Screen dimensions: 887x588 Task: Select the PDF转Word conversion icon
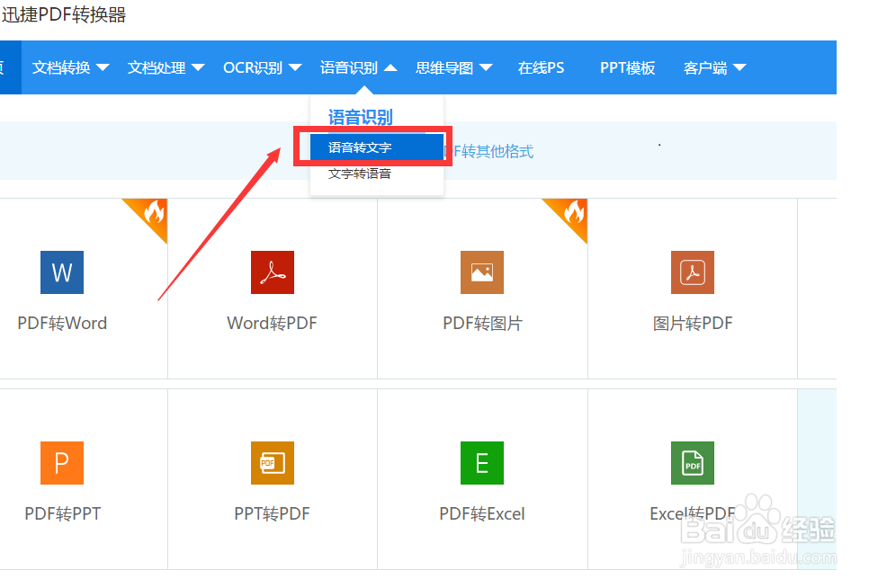click(61, 272)
